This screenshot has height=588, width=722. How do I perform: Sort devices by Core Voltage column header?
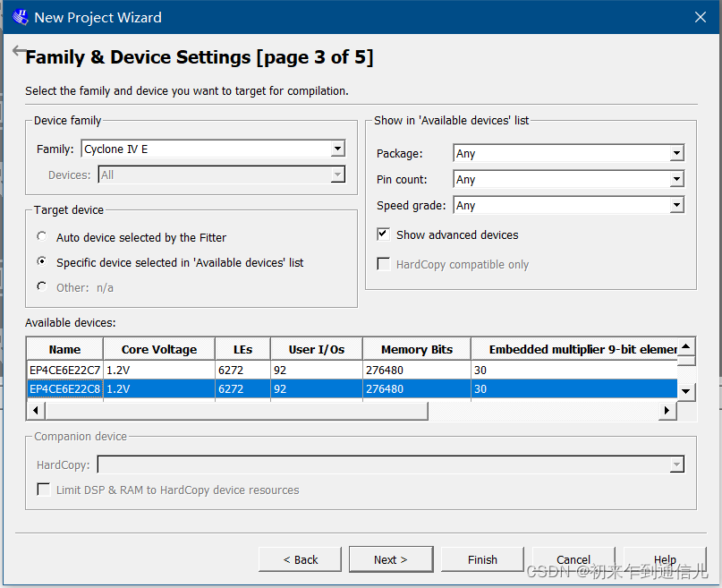pos(159,349)
